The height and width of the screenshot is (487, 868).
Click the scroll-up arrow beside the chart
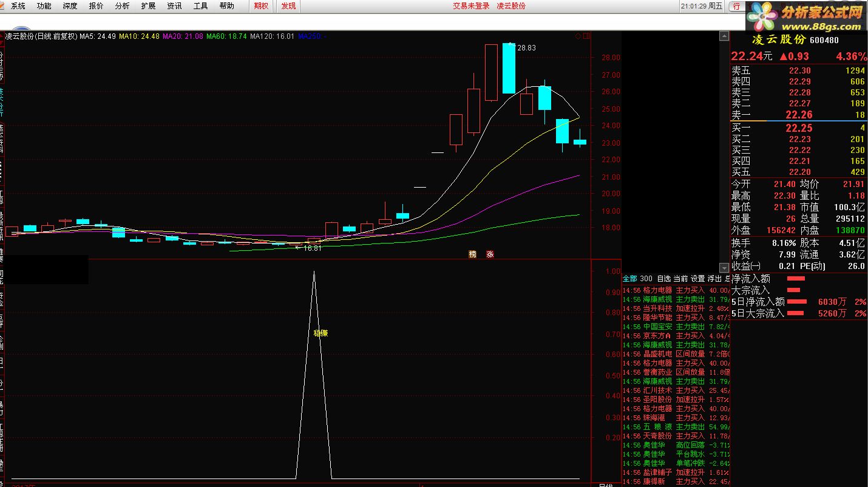pyautogui.click(x=724, y=36)
